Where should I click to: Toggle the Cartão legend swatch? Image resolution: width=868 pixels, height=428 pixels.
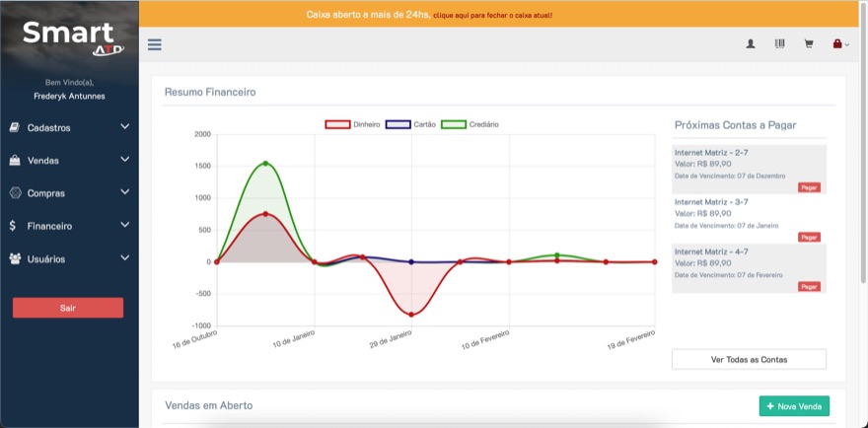pos(398,124)
